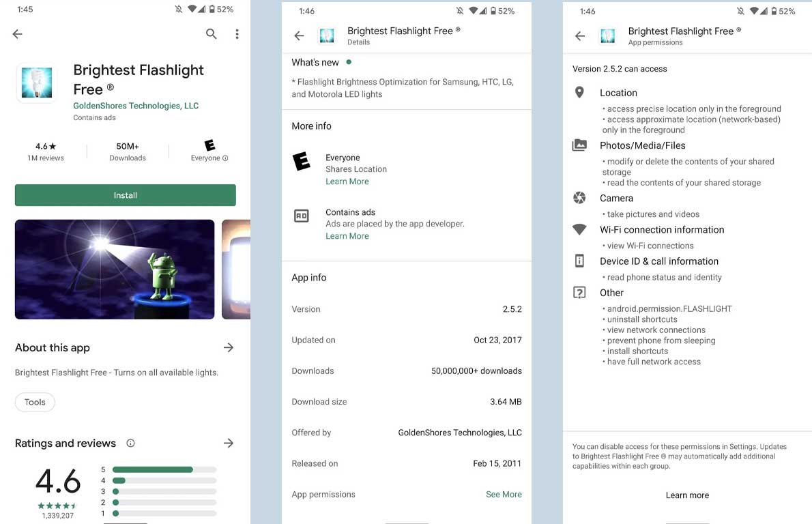Tap See More for App permissions

point(504,495)
